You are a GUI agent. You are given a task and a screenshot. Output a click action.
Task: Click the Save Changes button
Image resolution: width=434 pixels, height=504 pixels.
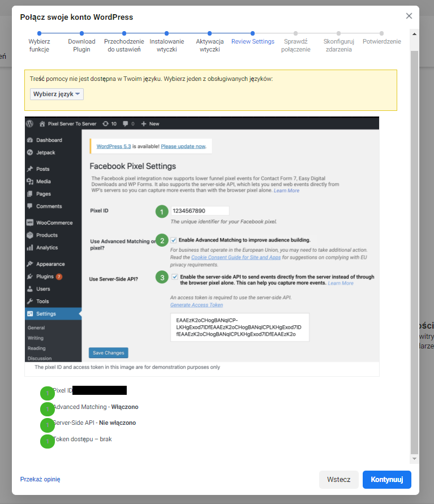pyautogui.click(x=108, y=353)
